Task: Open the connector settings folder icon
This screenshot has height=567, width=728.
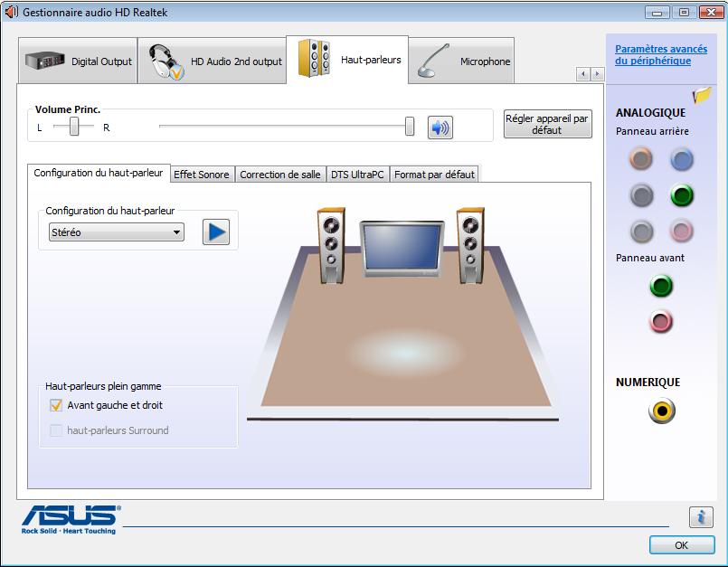Action: (x=702, y=95)
